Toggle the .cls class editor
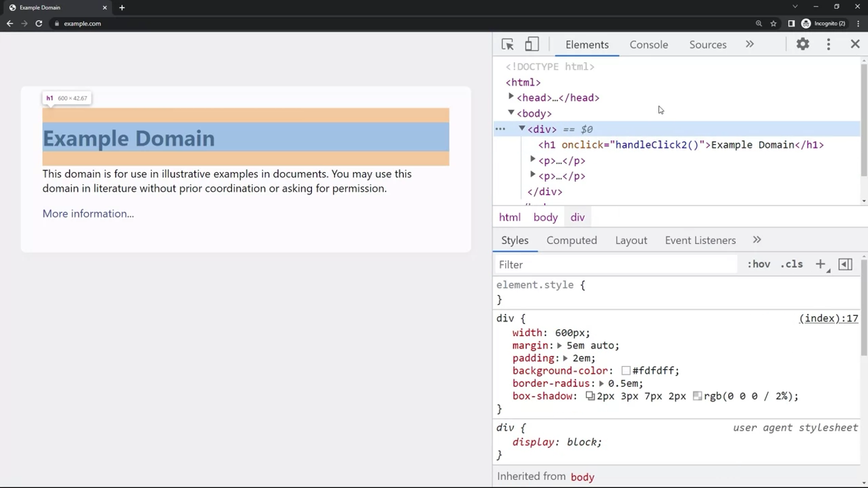The width and height of the screenshot is (868, 488). click(791, 264)
